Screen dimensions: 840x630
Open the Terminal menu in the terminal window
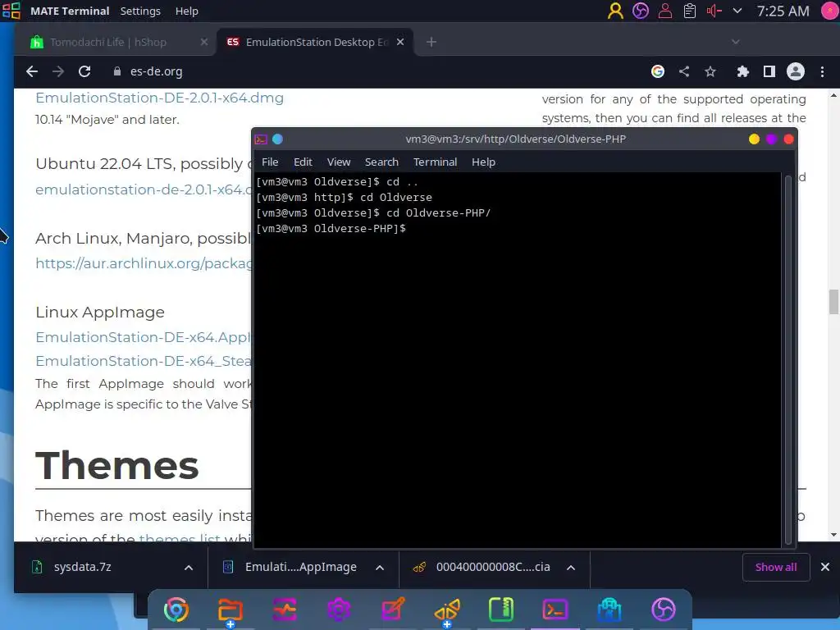[435, 162]
